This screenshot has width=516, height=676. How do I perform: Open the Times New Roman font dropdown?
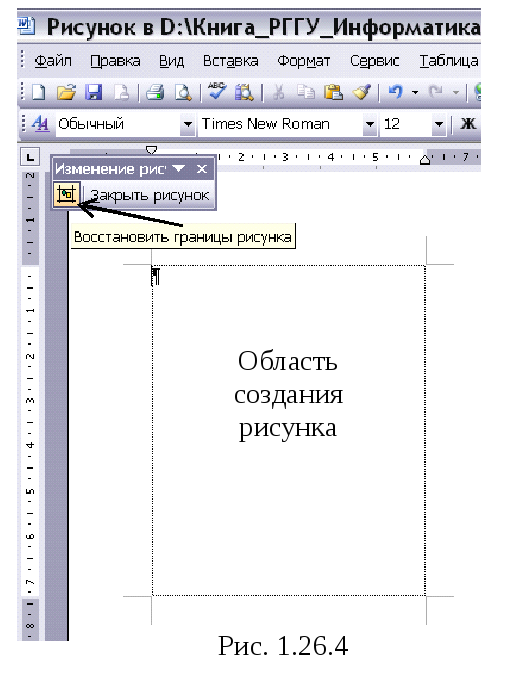click(x=369, y=125)
